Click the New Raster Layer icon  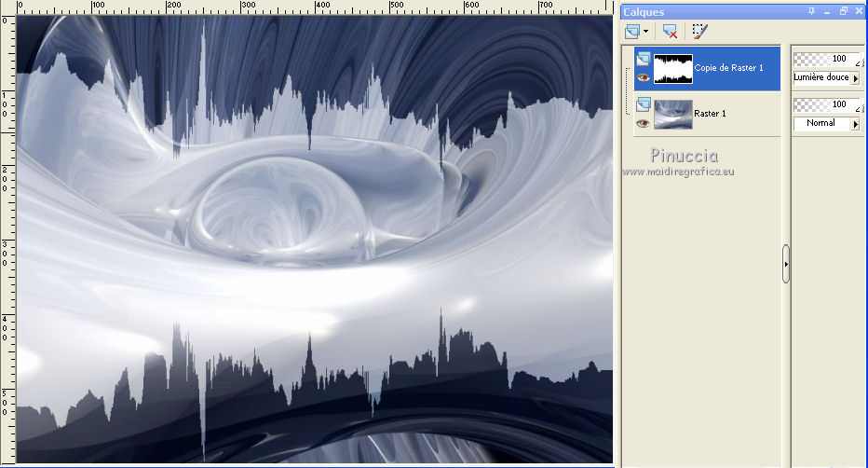click(x=632, y=32)
